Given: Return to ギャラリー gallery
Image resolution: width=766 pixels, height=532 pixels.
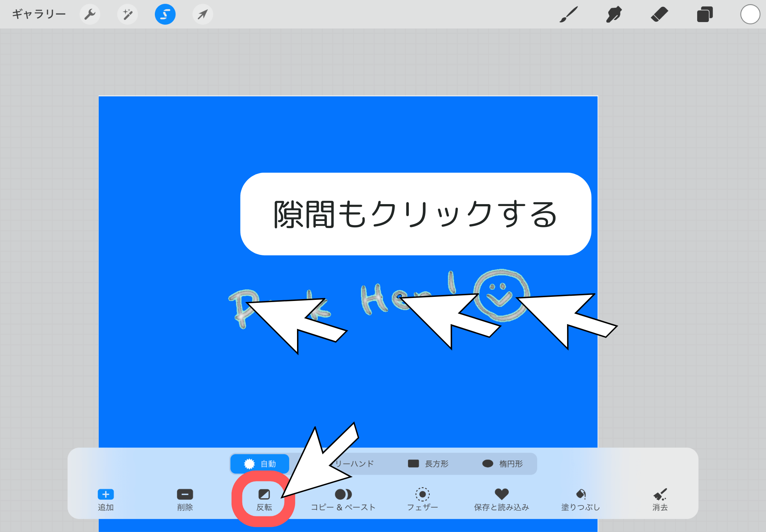Looking at the screenshot, I should tap(39, 15).
